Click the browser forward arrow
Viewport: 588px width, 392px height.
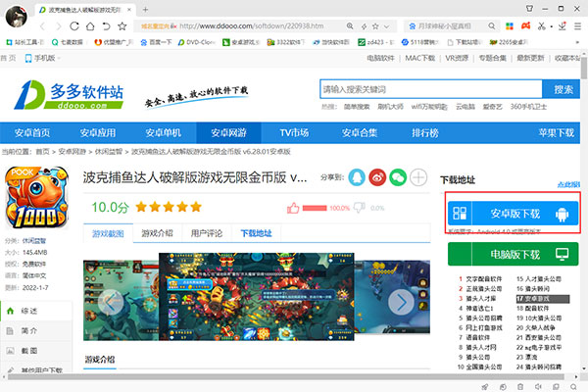point(58,26)
